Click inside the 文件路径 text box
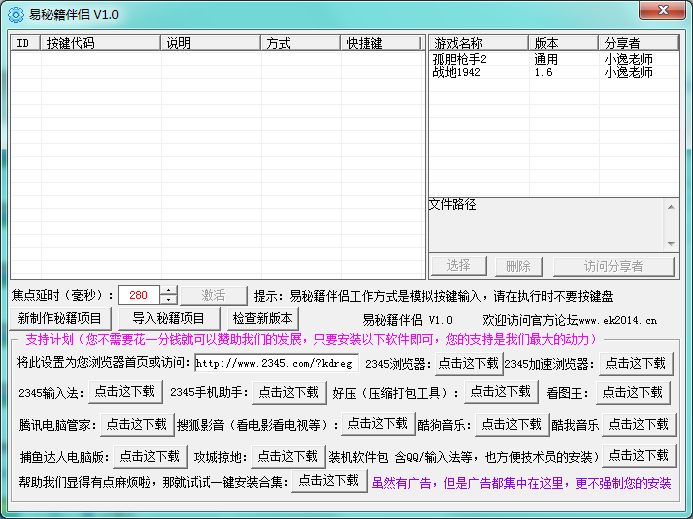This screenshot has height=519, width=693. point(546,225)
